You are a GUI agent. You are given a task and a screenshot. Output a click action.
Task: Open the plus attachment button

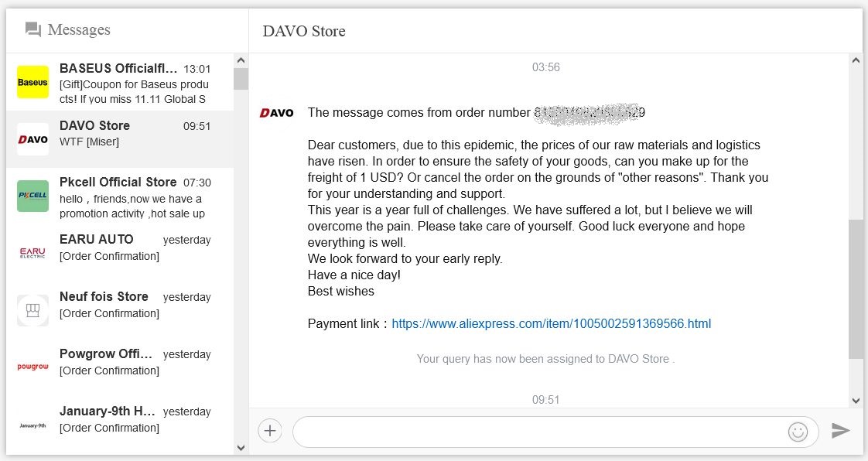pyautogui.click(x=270, y=431)
